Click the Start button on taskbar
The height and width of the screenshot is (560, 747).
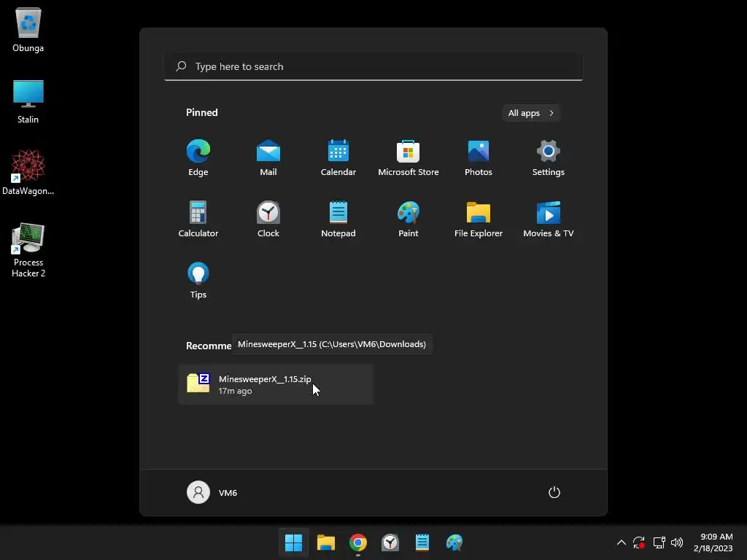[x=293, y=542]
